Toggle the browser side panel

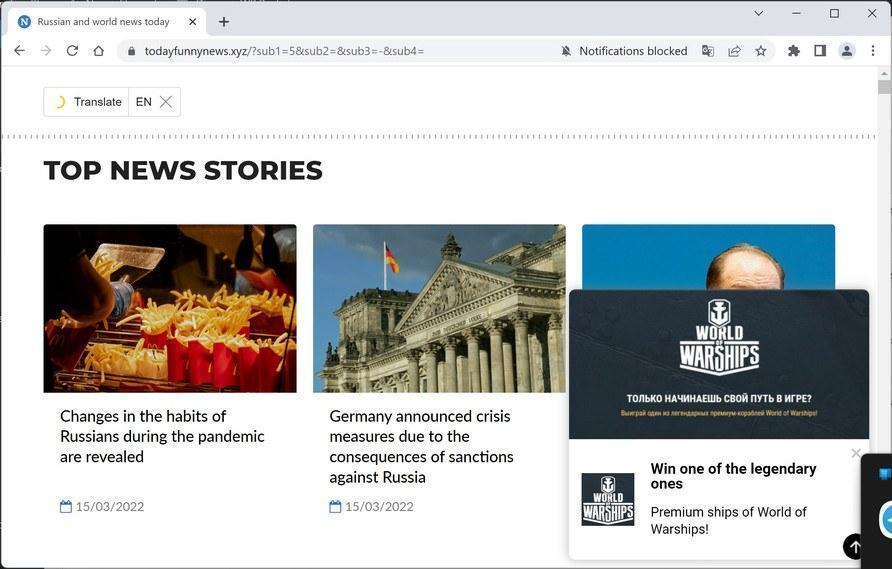(x=820, y=51)
